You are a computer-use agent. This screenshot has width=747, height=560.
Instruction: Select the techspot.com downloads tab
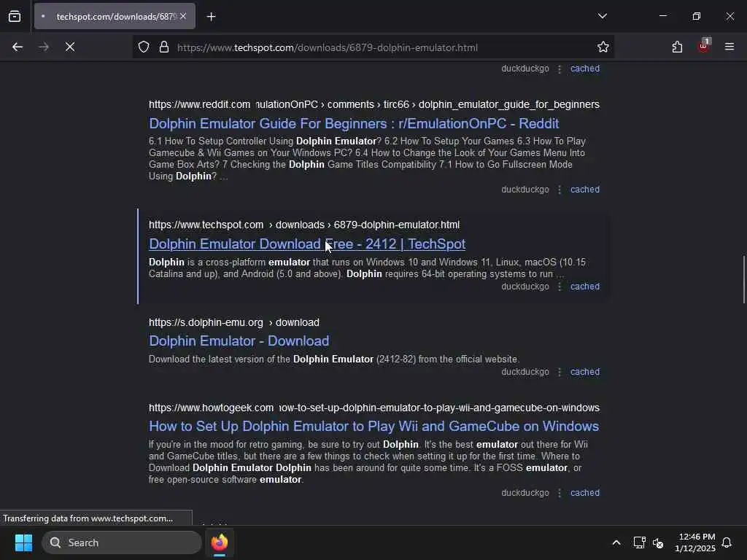(115, 17)
